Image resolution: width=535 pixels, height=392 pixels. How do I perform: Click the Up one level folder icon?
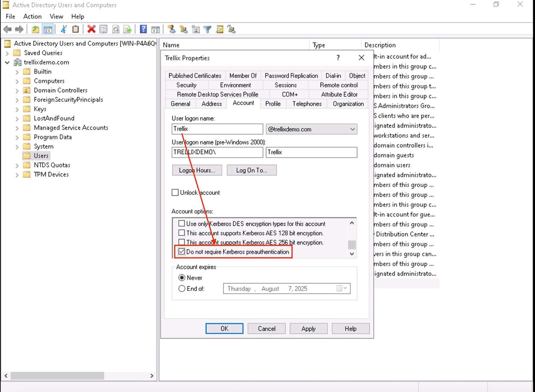[x=35, y=29]
